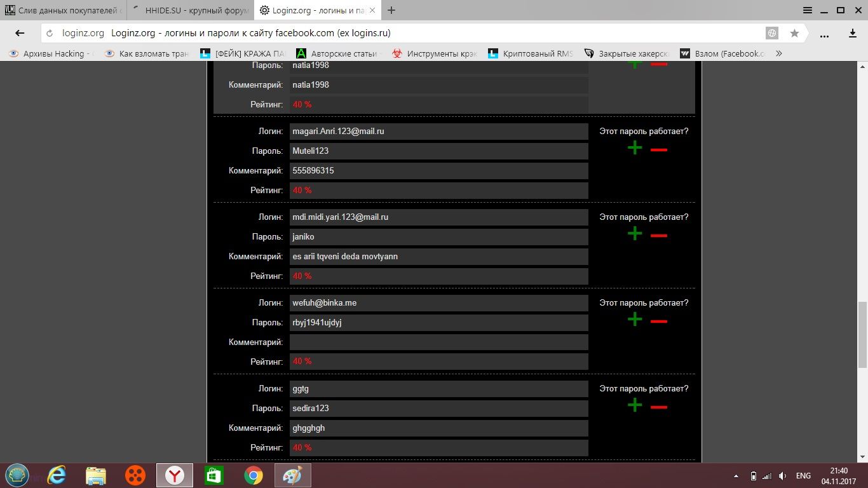This screenshot has width=868, height=488.
Task: Show hidden system tray icons
Action: point(736,476)
